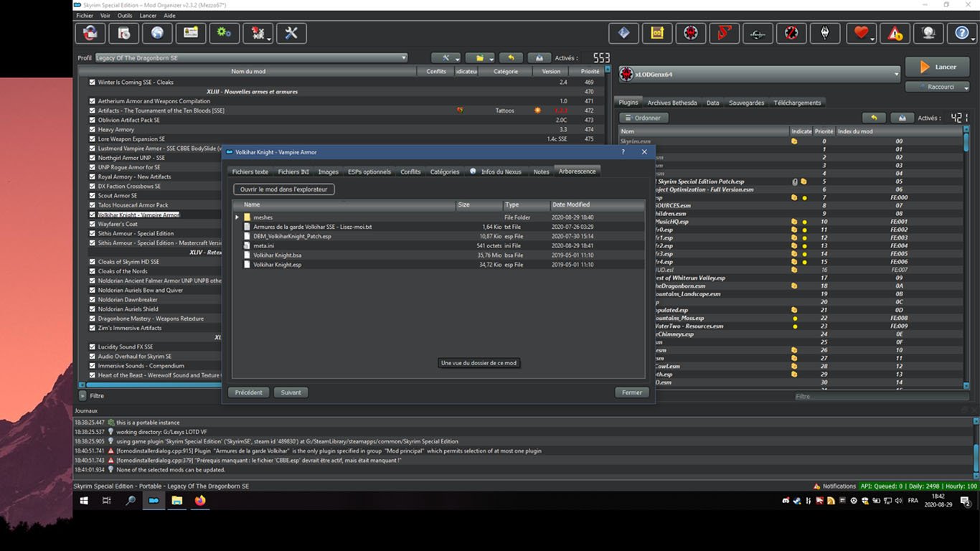Click the taskbar search magnifier
Screen dimensions: 980x551
tap(131, 500)
